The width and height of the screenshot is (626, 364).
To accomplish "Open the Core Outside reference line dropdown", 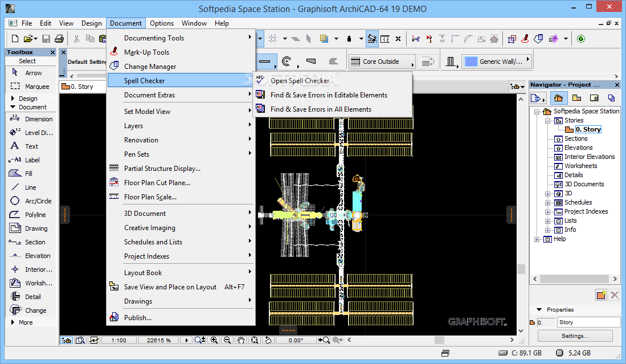I will click(382, 62).
